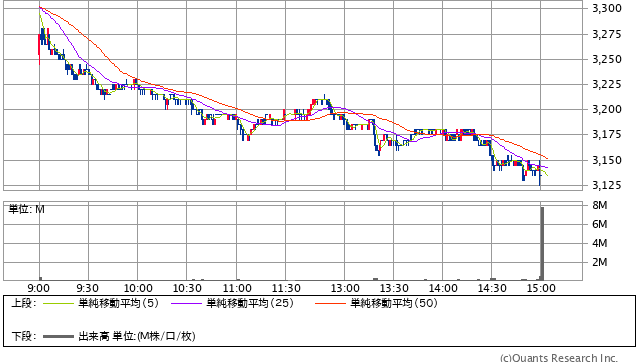Click the tall 15:00 closing volume bar
638x362 pixels.
tap(542, 244)
